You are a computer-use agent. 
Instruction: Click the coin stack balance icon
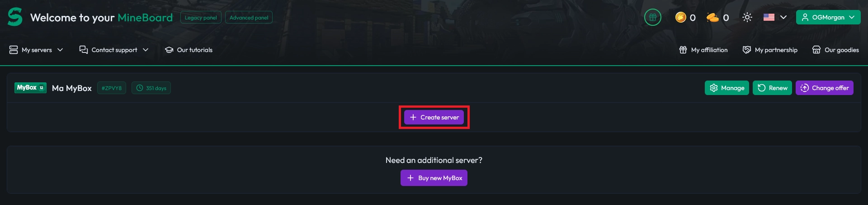pyautogui.click(x=712, y=17)
